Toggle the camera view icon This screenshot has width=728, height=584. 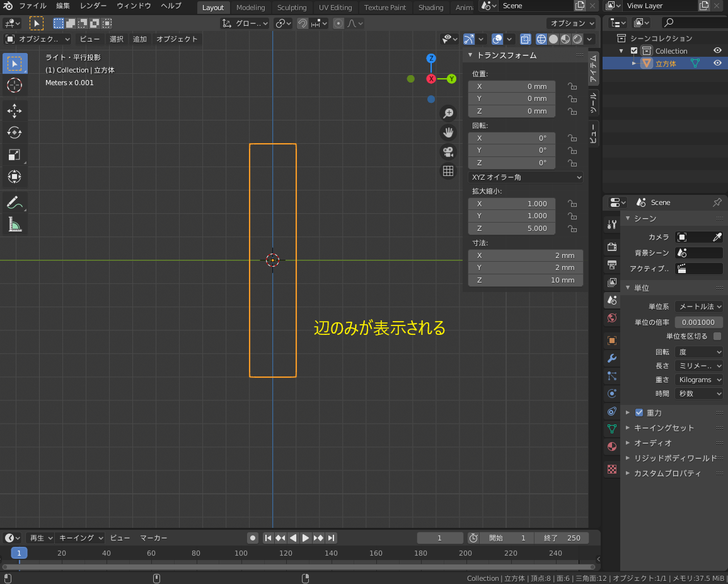[448, 152]
